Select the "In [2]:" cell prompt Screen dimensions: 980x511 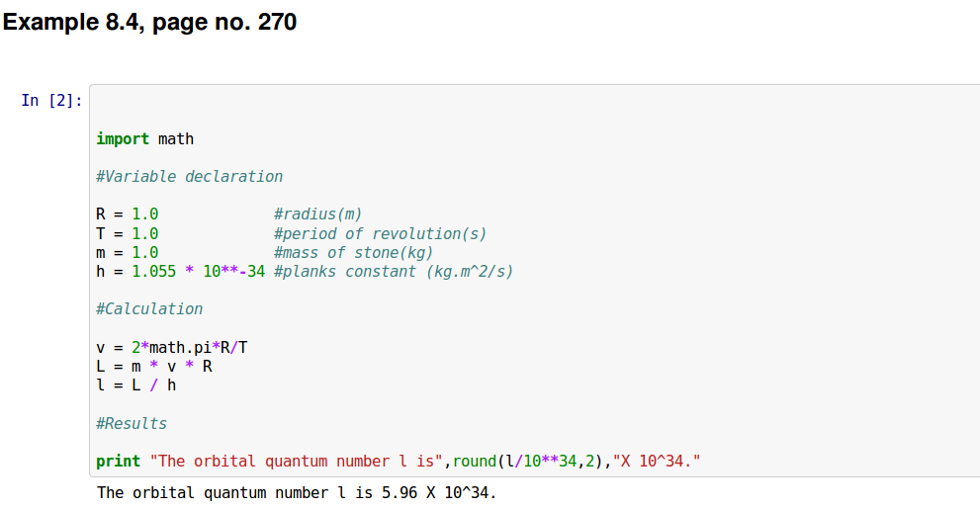pyautogui.click(x=51, y=100)
